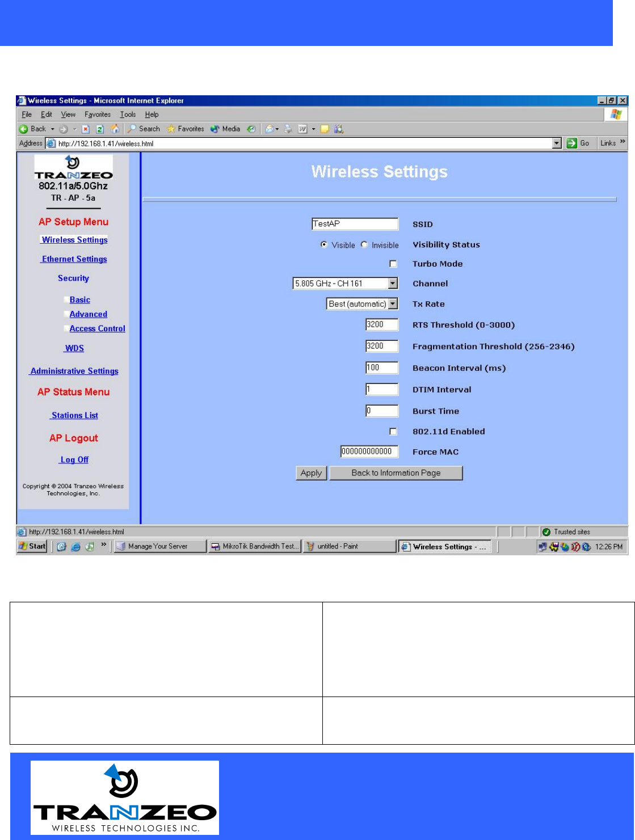Image resolution: width=635 pixels, height=840 pixels.
Task: Open the Favorites star toolbar button
Action: [185, 129]
